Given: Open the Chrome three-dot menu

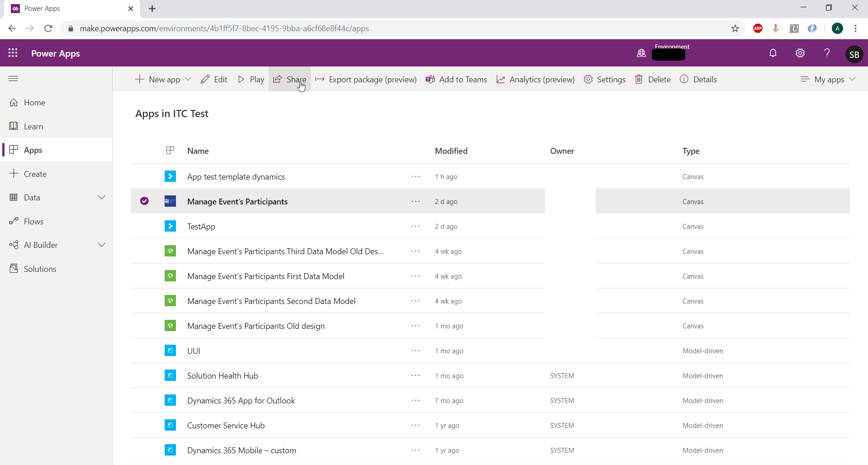Looking at the screenshot, I should pyautogui.click(x=855, y=28).
